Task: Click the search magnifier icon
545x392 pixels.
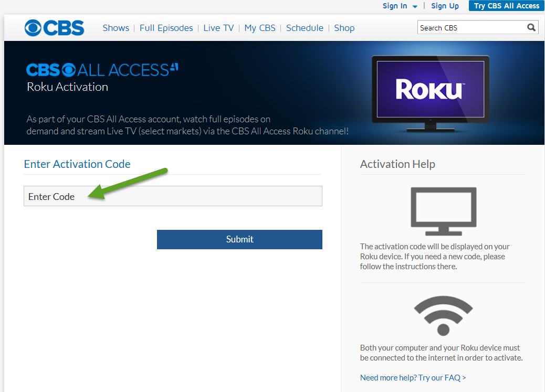Action: point(531,27)
